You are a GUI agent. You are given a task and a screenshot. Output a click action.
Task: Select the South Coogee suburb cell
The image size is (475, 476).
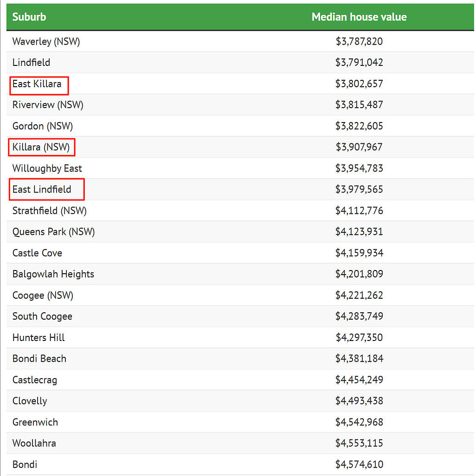(42, 316)
